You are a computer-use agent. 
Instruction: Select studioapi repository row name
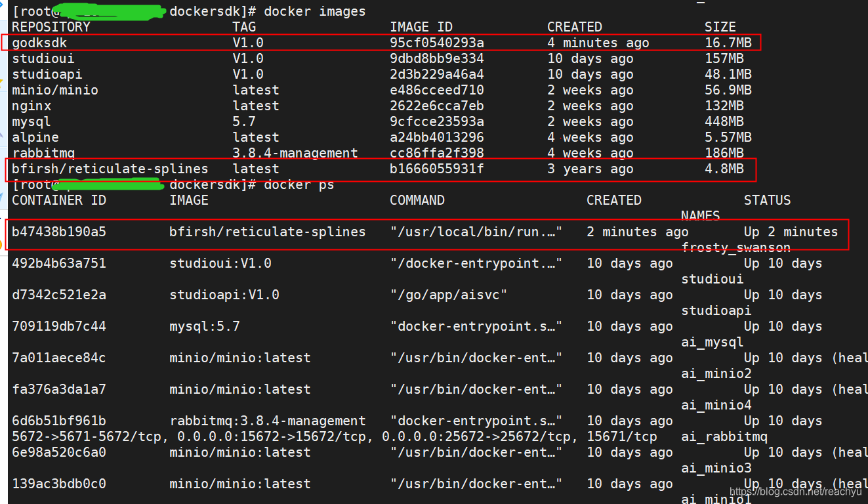(x=47, y=74)
